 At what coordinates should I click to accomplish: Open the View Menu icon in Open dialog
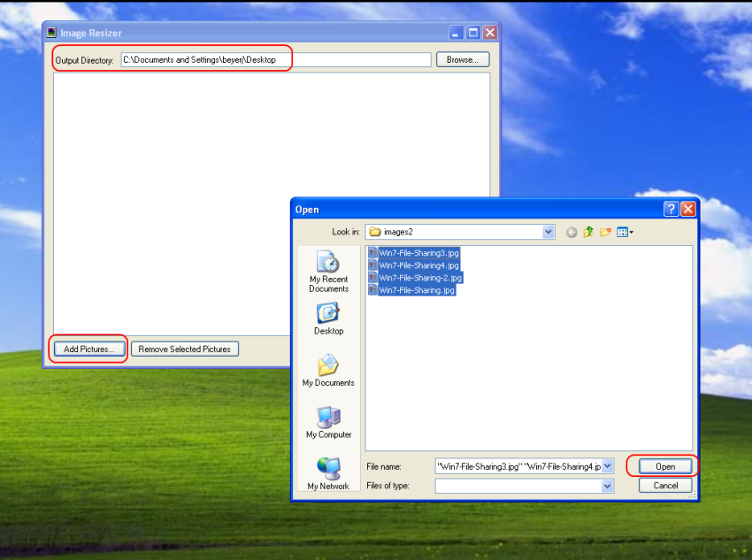pos(625,233)
